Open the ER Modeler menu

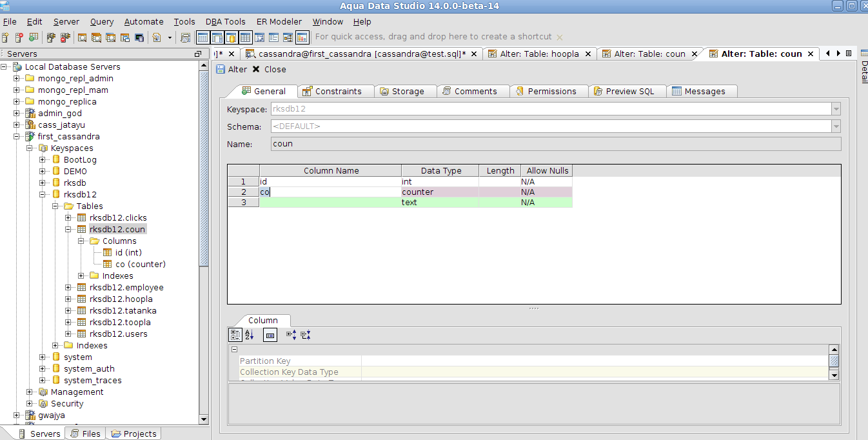click(x=279, y=21)
